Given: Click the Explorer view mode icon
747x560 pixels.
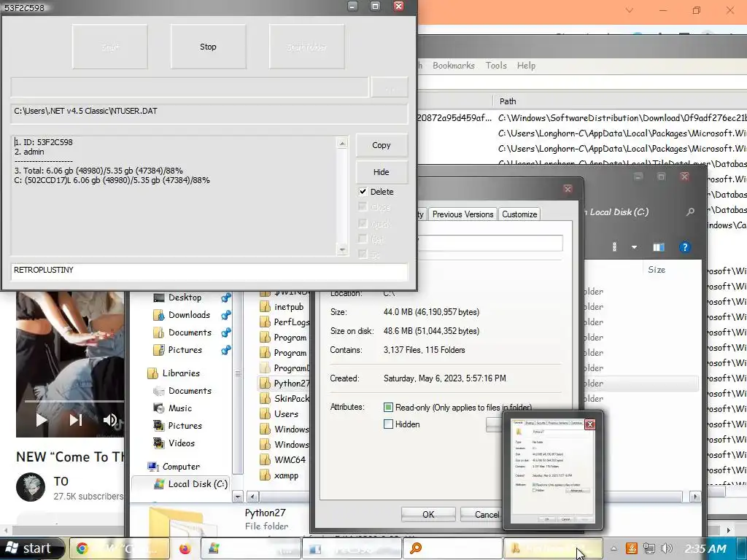Looking at the screenshot, I should coord(614,247).
